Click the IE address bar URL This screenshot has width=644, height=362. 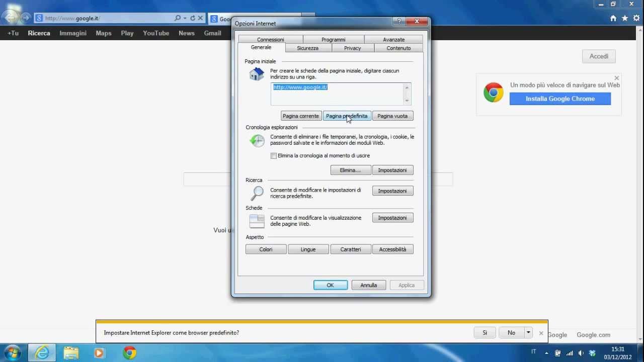(72, 18)
